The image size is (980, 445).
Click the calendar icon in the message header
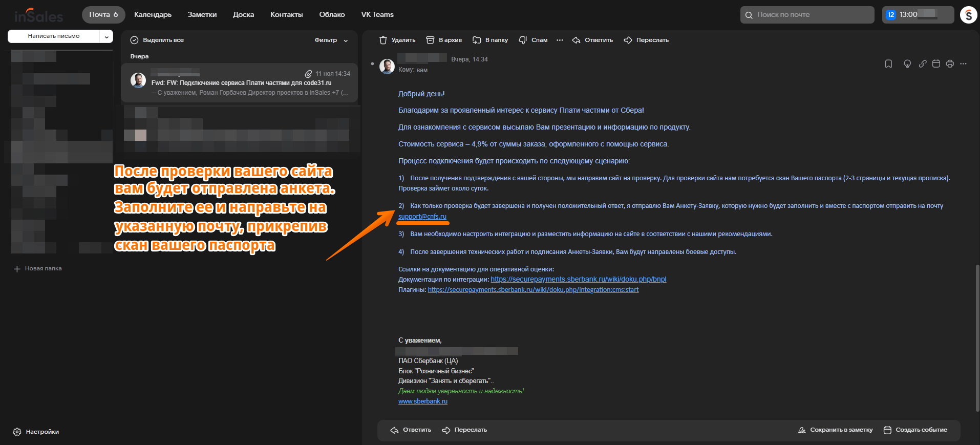coord(936,64)
